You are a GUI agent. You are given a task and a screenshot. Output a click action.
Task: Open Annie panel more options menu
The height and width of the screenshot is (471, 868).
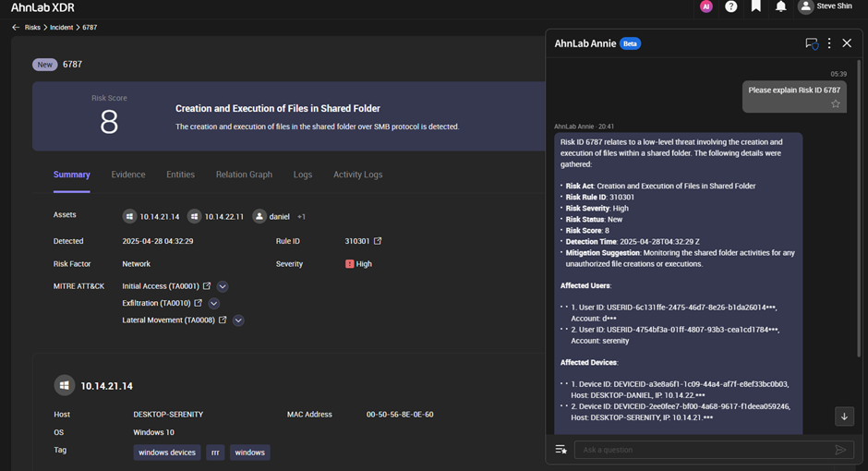(829, 43)
